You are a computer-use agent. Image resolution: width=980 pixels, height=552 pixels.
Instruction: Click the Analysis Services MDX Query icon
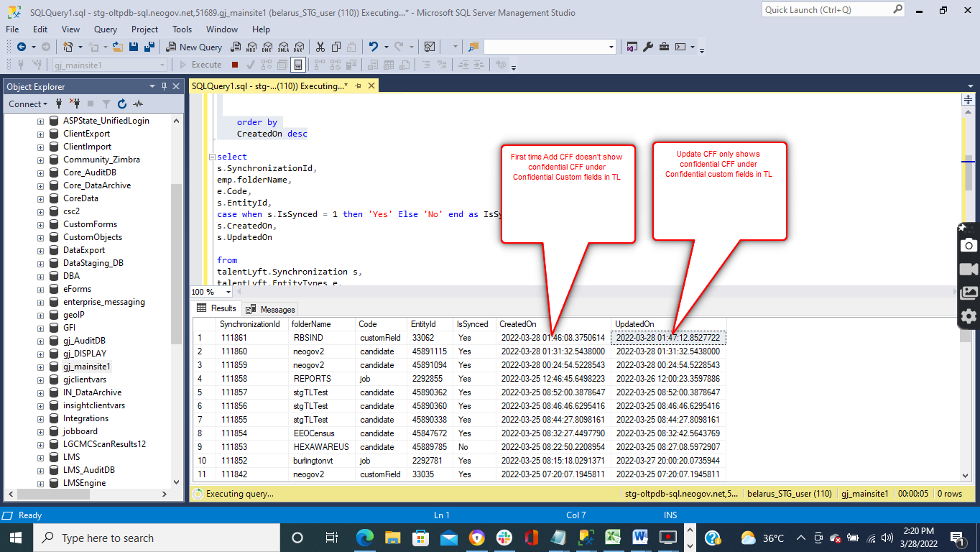(x=251, y=47)
